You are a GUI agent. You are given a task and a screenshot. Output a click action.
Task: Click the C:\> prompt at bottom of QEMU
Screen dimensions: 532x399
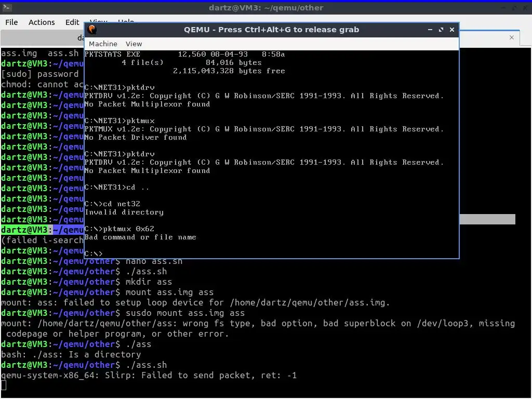tap(94, 254)
